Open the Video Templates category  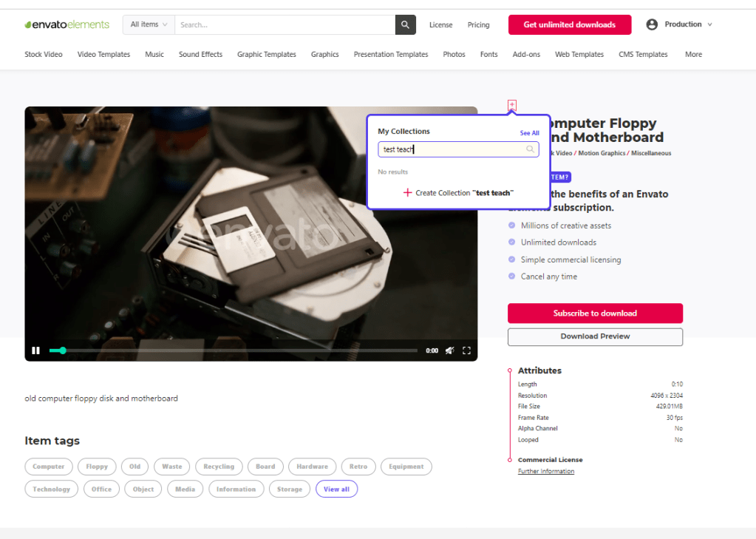coord(103,55)
